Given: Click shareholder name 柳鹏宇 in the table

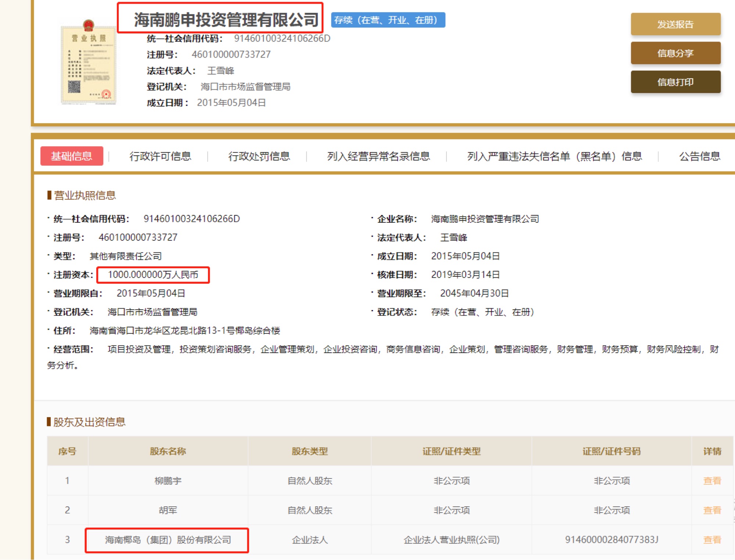Looking at the screenshot, I should 168,481.
